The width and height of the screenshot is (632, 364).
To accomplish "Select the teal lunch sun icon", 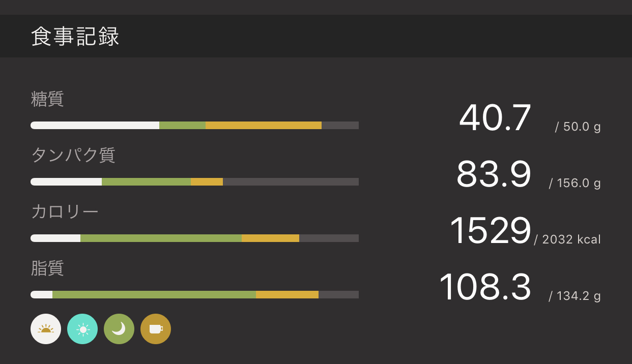I will click(82, 329).
